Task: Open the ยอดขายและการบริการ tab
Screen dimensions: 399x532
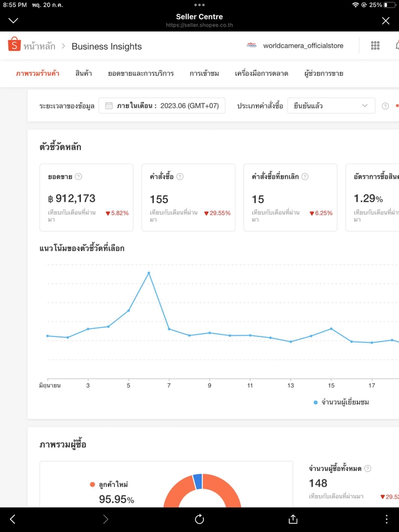Action: tap(141, 73)
